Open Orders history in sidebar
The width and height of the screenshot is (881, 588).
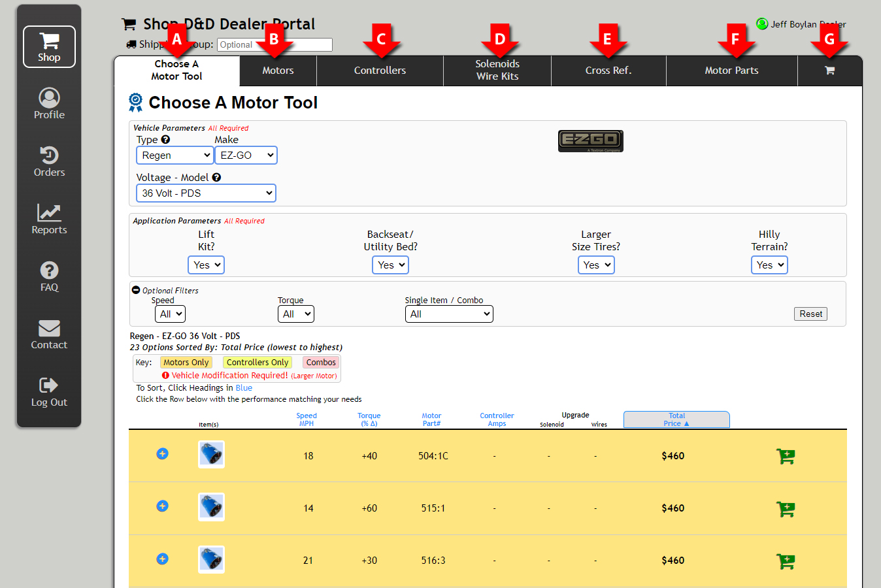[49, 161]
